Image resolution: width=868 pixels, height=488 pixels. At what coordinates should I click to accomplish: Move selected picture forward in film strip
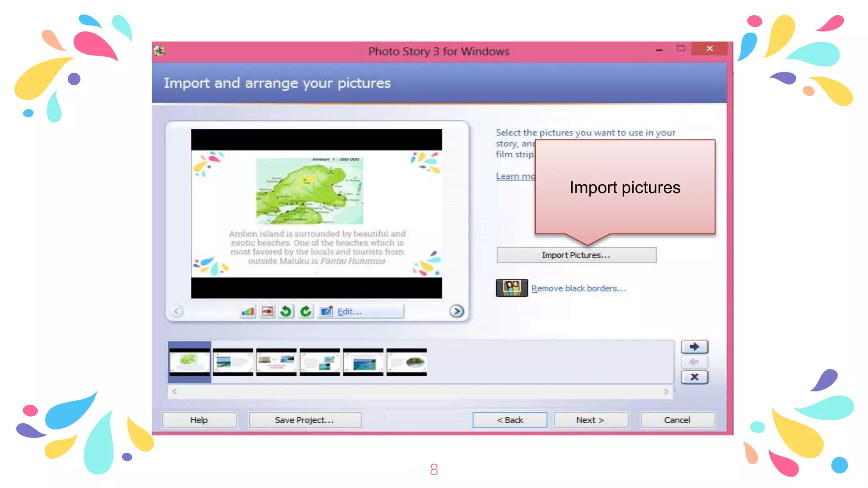pos(694,347)
